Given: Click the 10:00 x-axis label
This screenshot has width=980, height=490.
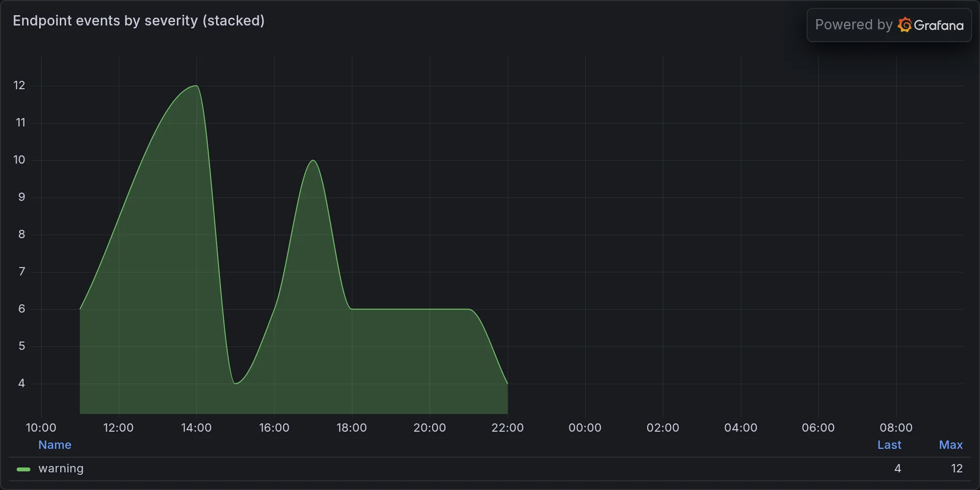Looking at the screenshot, I should point(41,428).
